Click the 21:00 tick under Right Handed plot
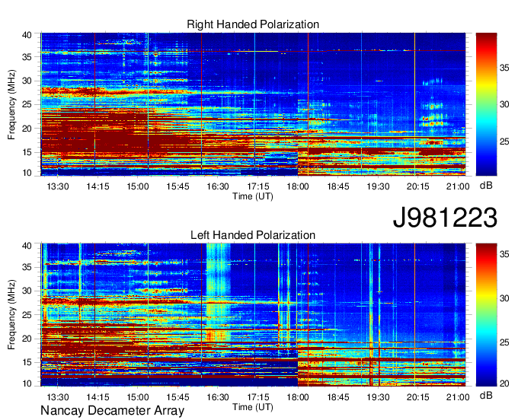 pos(458,186)
